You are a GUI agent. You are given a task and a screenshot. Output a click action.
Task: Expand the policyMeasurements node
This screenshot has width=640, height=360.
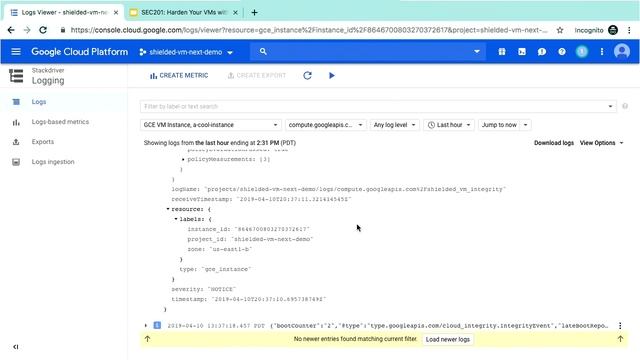[x=183, y=159]
